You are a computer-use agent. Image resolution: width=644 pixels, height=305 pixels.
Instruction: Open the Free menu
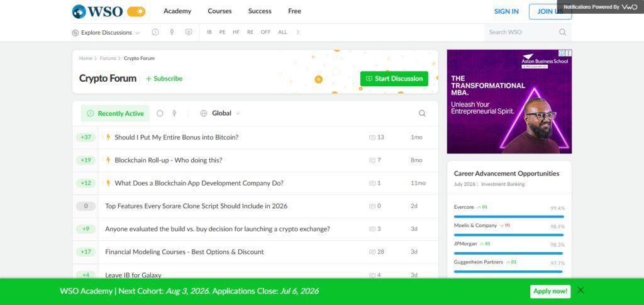(x=294, y=11)
